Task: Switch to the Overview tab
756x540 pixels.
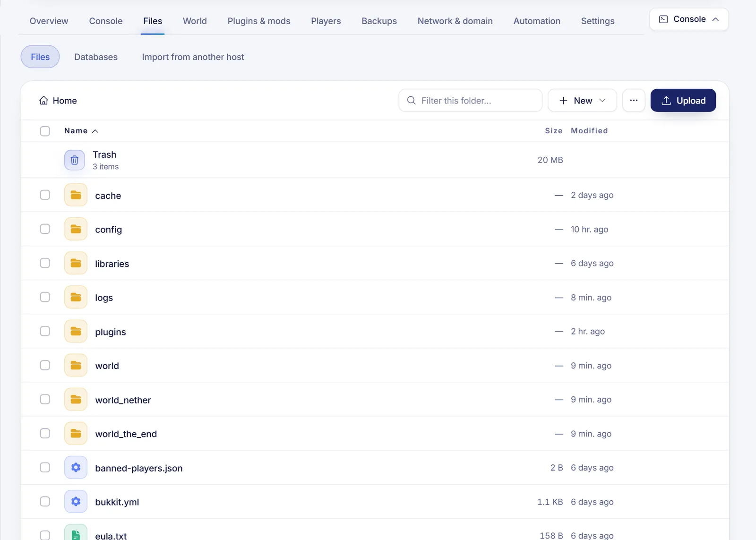Action: coord(49,21)
